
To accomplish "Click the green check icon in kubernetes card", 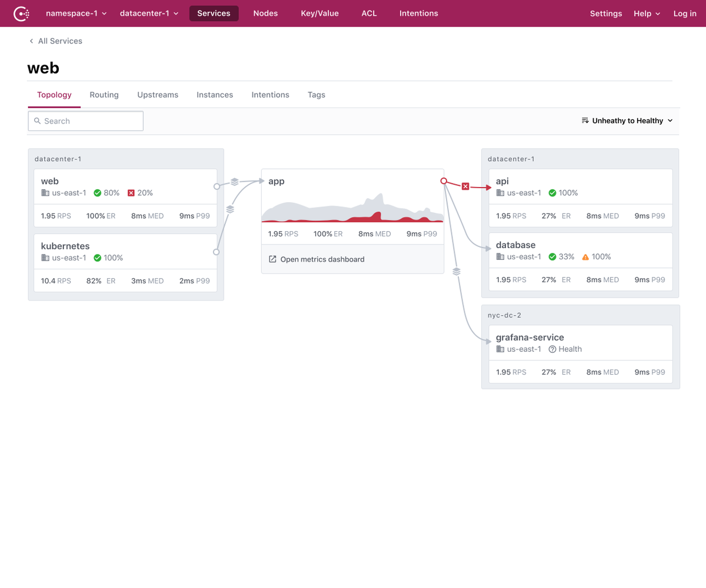I will tap(98, 258).
